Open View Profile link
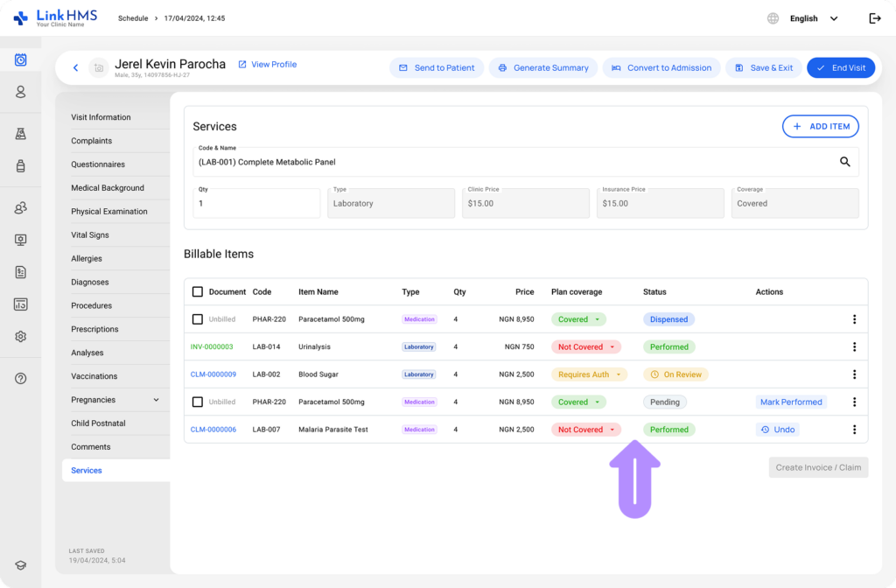The image size is (896, 588). tap(268, 65)
